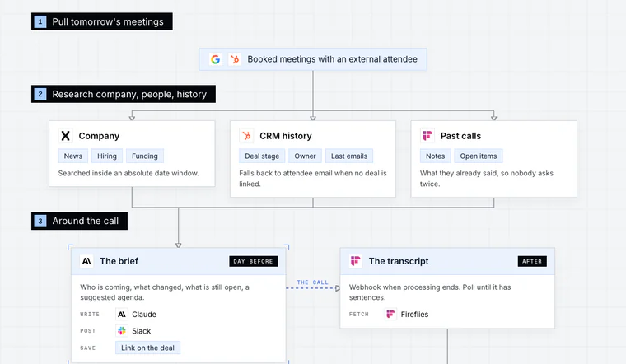
Task: Click the Company card title
Action: 99,136
